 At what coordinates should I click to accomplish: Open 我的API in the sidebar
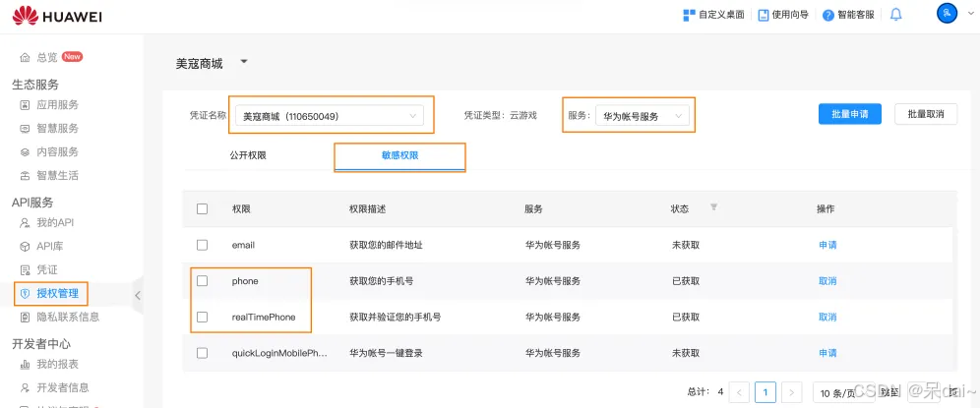(x=56, y=222)
